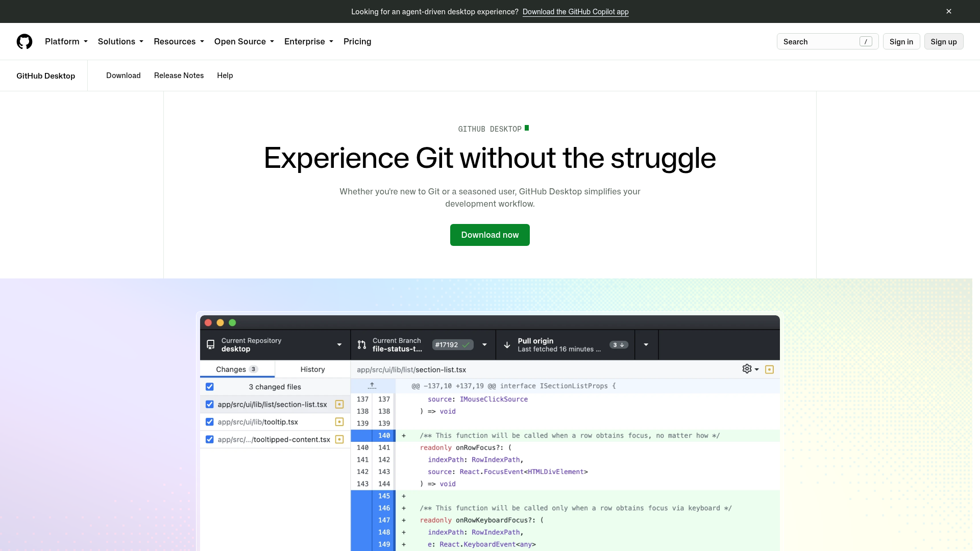Click the pull request branch icon
Viewport: 980px width, 551px height.
click(362, 345)
